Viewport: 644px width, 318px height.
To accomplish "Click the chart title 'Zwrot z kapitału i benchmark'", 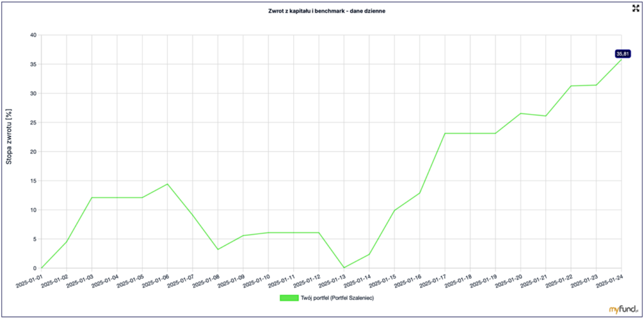I will tap(322, 11).
